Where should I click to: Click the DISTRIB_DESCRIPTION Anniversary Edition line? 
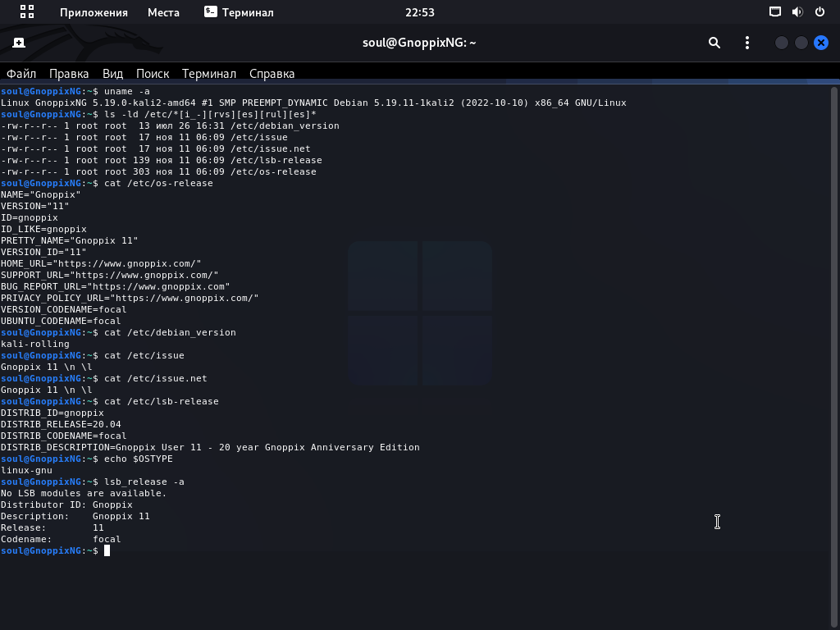click(x=210, y=447)
